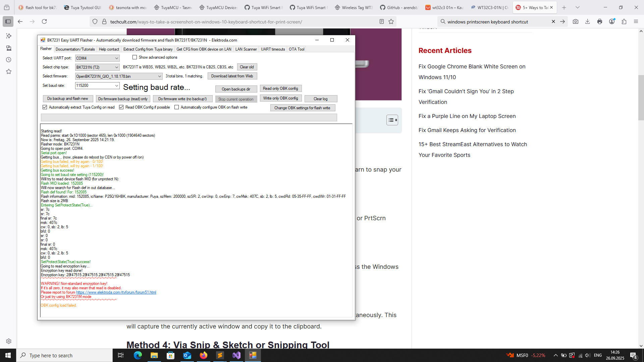Image resolution: width=644 pixels, height=362 pixels.
Task: Open AI sparkle icon in left sidebar
Action: tap(9, 36)
